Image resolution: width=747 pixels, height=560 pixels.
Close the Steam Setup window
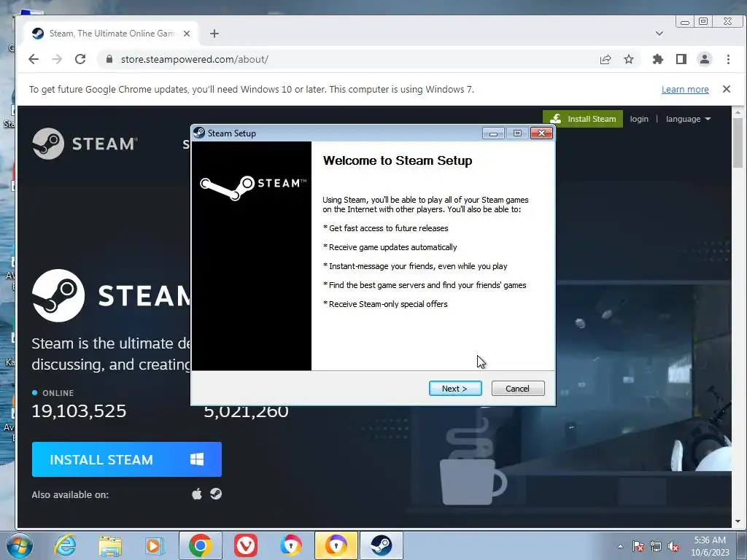coord(541,133)
